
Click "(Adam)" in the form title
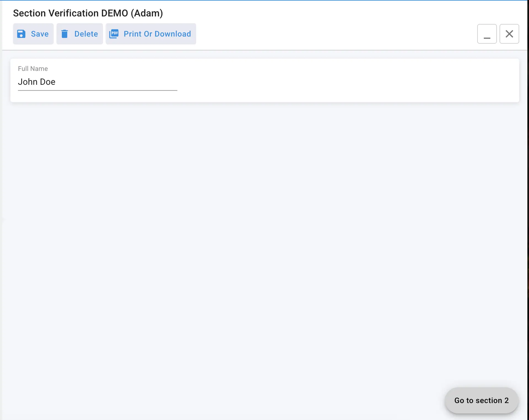tap(147, 13)
